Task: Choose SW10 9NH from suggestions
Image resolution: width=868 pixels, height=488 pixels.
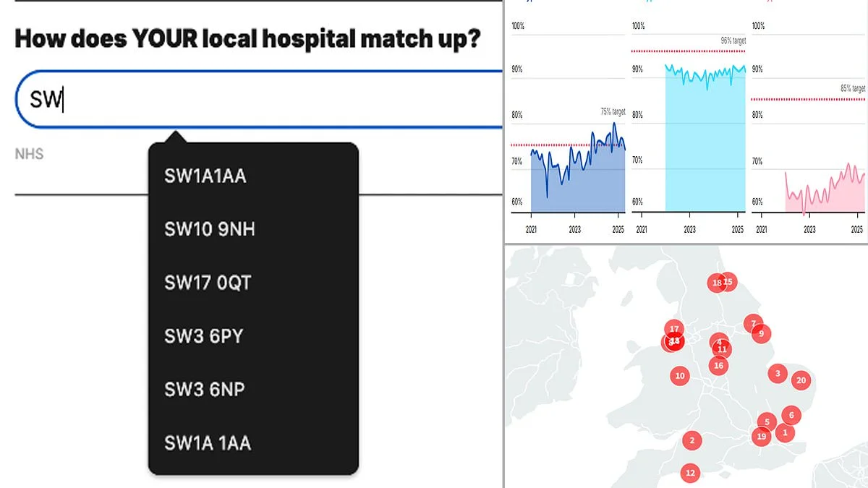Action: (210, 229)
